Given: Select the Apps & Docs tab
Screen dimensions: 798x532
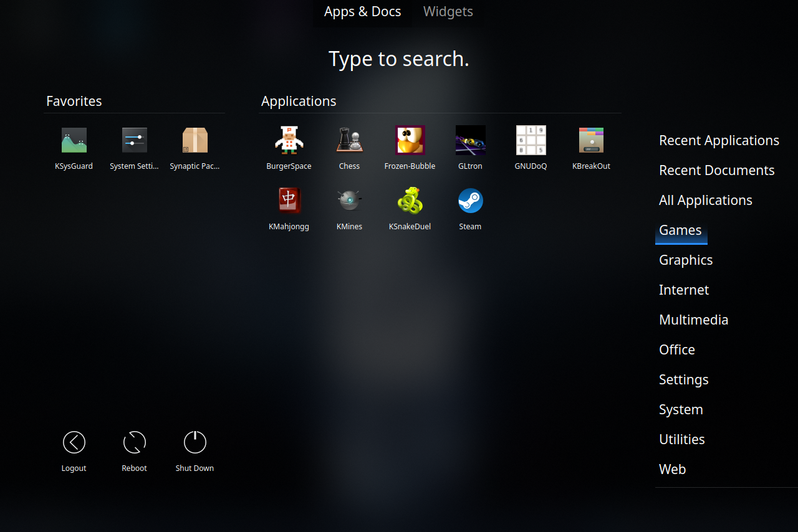Looking at the screenshot, I should [x=362, y=12].
